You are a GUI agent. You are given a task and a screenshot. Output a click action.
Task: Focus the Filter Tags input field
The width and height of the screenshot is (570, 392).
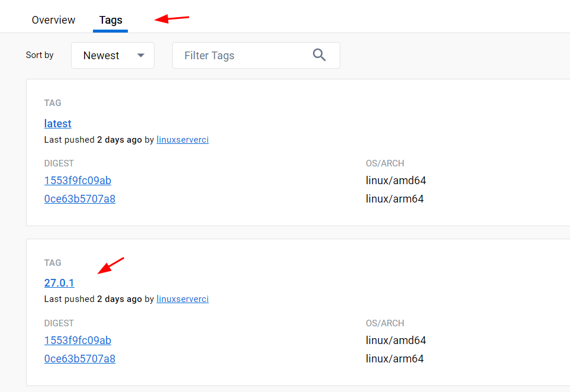pos(256,55)
